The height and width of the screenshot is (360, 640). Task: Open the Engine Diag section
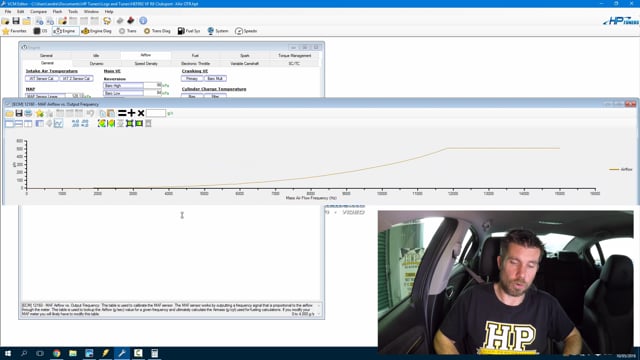[x=97, y=31]
